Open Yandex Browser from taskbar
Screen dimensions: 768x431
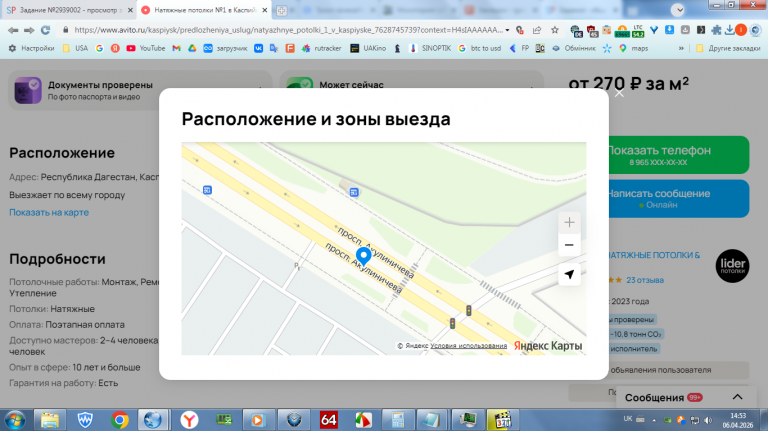[189, 420]
